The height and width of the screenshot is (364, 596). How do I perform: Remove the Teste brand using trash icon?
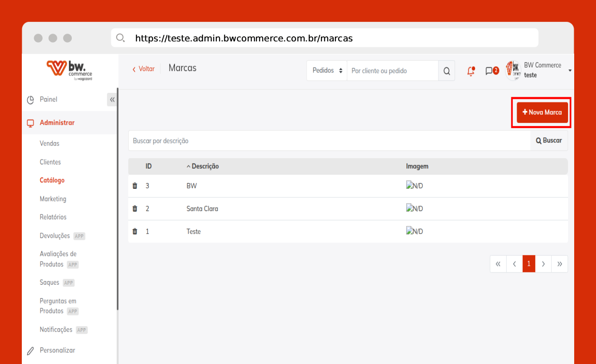click(x=135, y=231)
